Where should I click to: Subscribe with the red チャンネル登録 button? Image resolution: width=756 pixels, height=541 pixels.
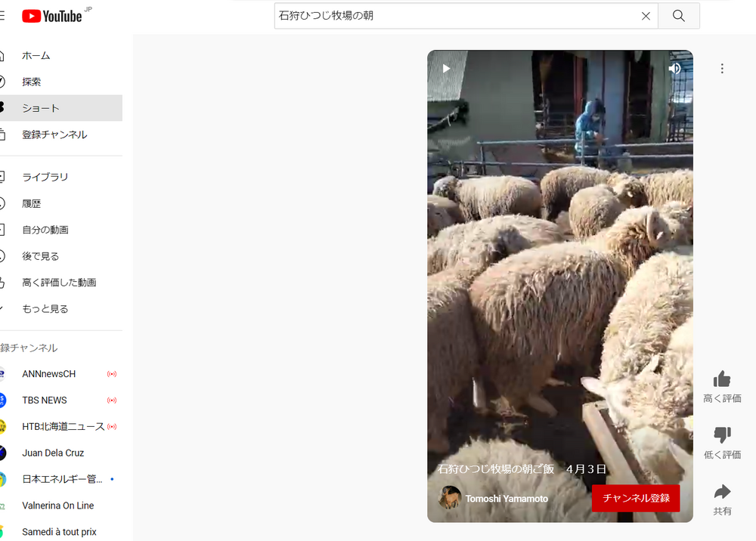tap(635, 499)
